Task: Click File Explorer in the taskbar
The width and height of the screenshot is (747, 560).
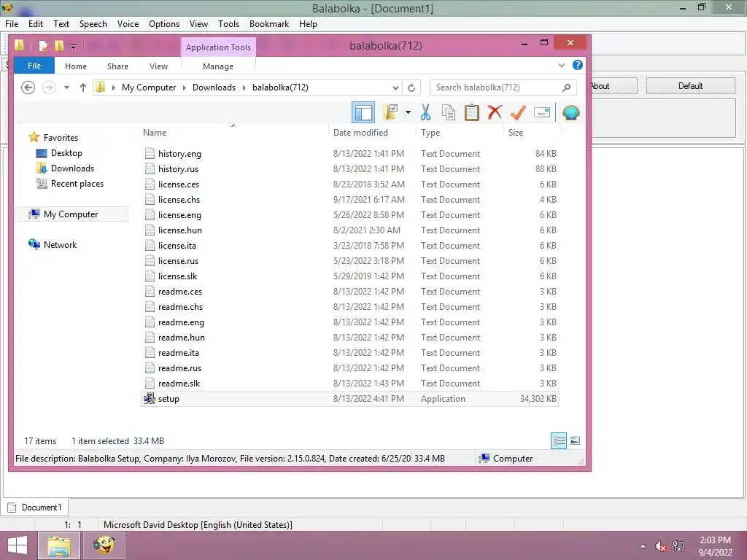Action: (x=58, y=545)
